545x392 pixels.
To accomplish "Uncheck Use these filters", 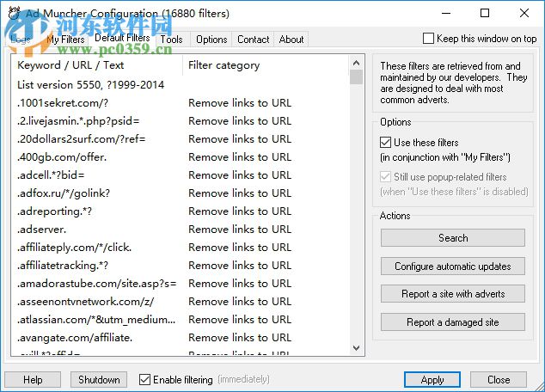I will [385, 143].
